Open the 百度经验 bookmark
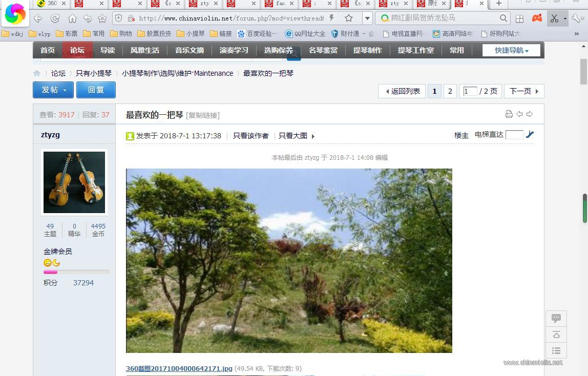The width and height of the screenshot is (588, 376). click(257, 34)
